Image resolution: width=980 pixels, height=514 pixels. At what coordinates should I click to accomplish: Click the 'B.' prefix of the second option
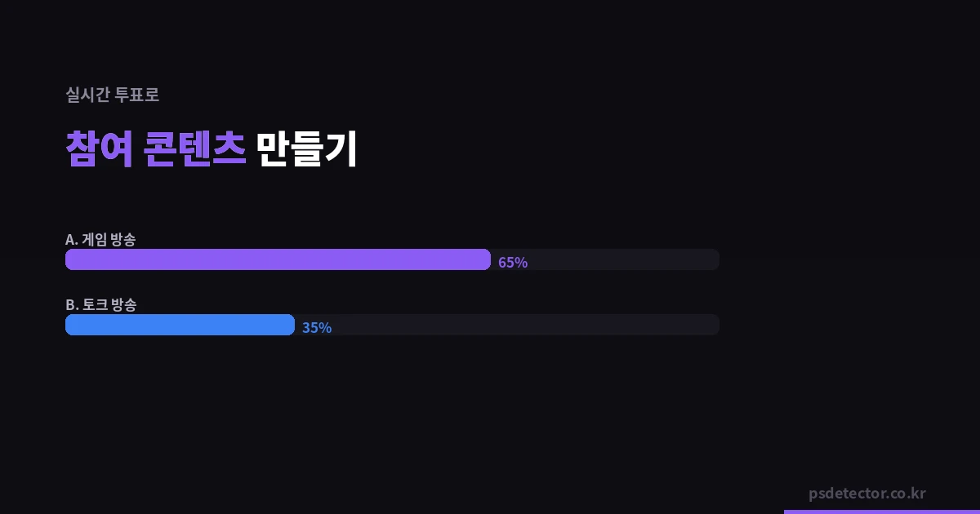pyautogui.click(x=72, y=305)
